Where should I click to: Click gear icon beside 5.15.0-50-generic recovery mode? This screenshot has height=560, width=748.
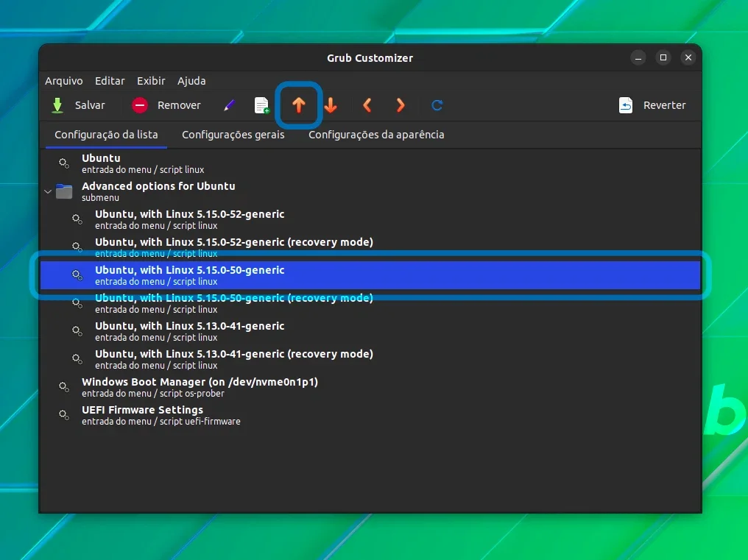coord(77,303)
